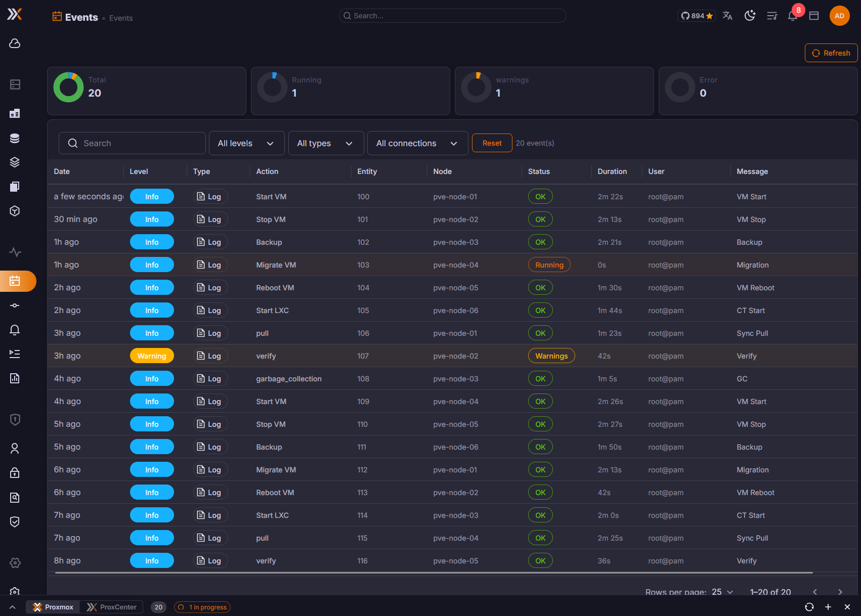Viewport: 861px width, 616px height.
Task: Open the All levels dropdown
Action: [x=246, y=143]
